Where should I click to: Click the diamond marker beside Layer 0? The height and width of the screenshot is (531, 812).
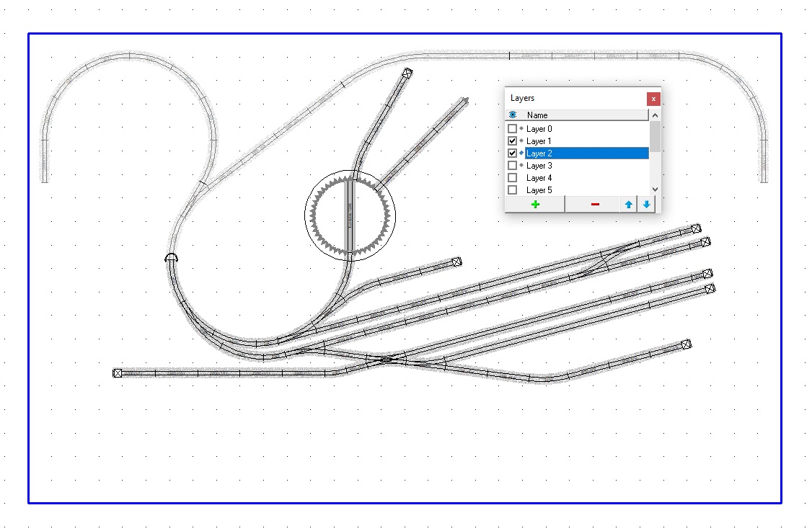pyautogui.click(x=521, y=128)
